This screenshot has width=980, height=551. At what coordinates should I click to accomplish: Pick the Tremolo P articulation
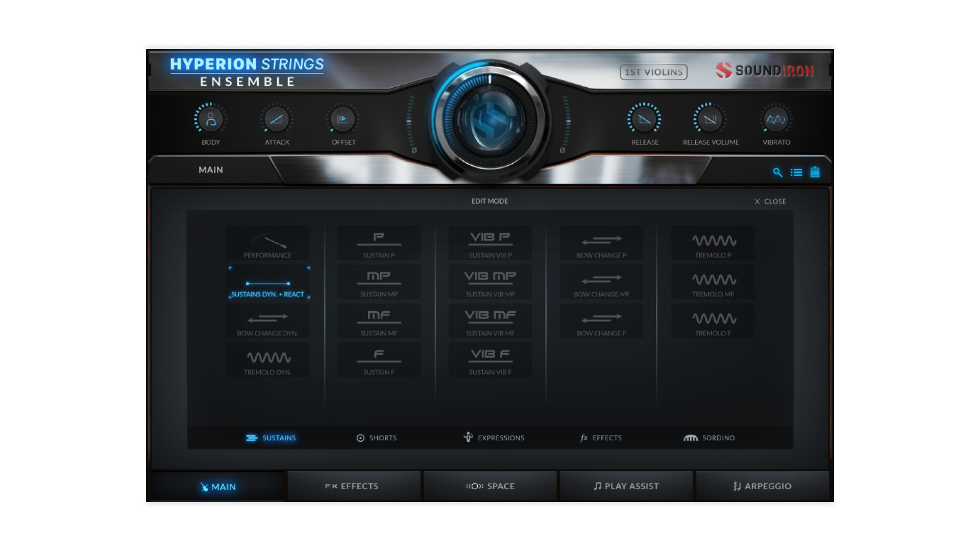tap(713, 243)
